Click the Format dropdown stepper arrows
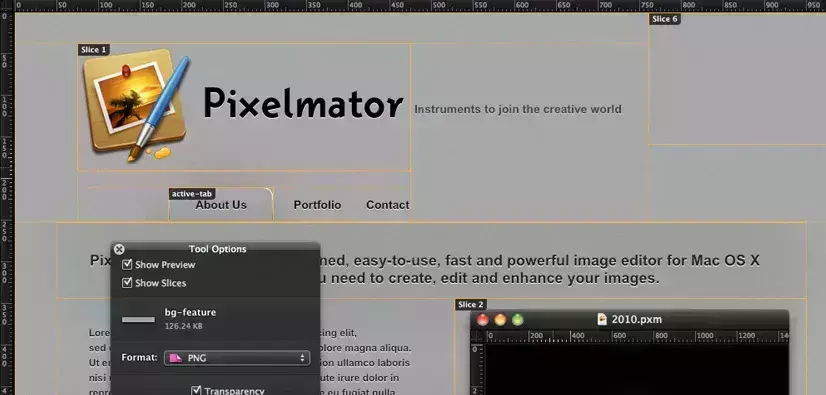The height and width of the screenshot is (395, 826). pyautogui.click(x=302, y=358)
